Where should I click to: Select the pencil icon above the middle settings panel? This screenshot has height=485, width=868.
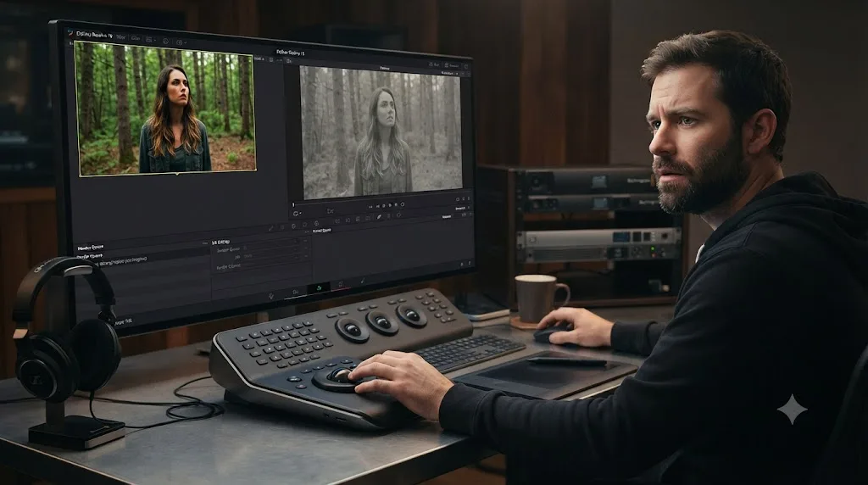[x=271, y=227]
